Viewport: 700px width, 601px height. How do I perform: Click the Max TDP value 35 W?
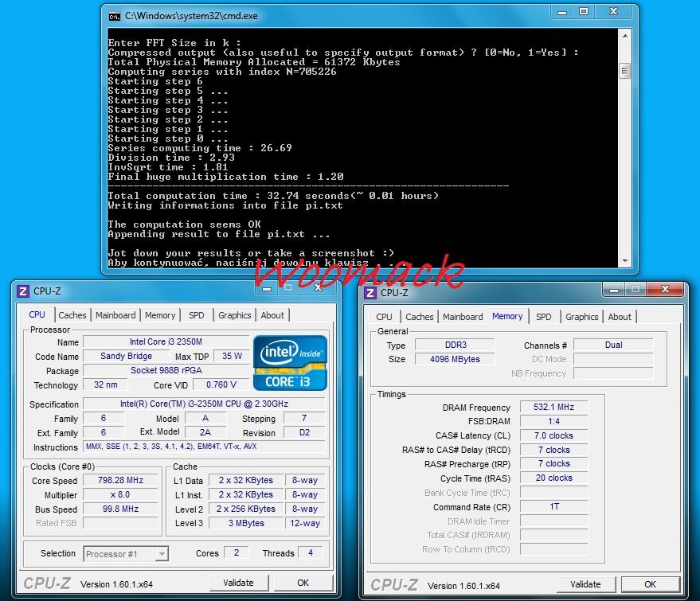[232, 356]
